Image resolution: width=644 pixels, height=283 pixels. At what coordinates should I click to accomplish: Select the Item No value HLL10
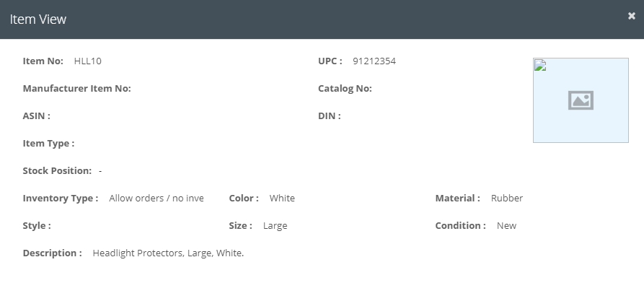(87, 61)
